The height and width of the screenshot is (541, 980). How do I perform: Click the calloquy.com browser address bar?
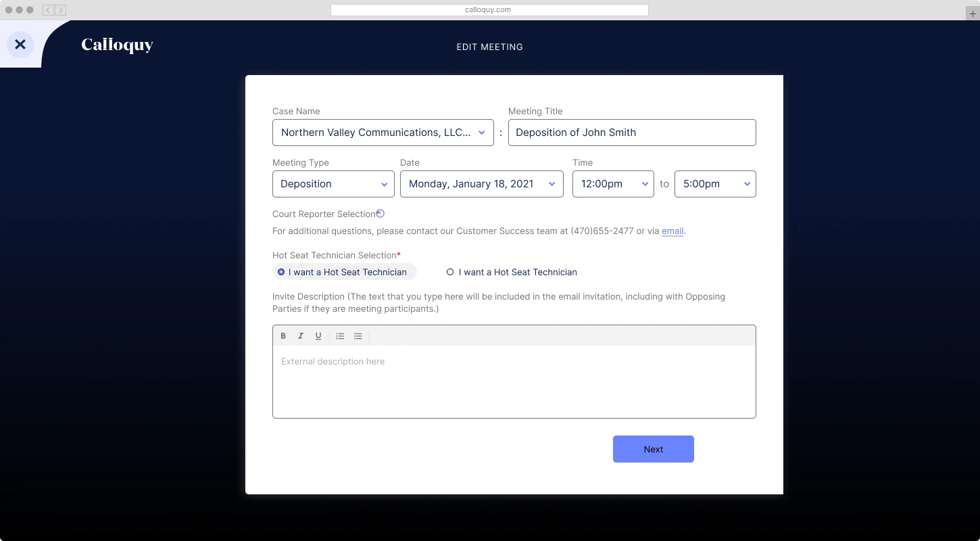click(489, 10)
